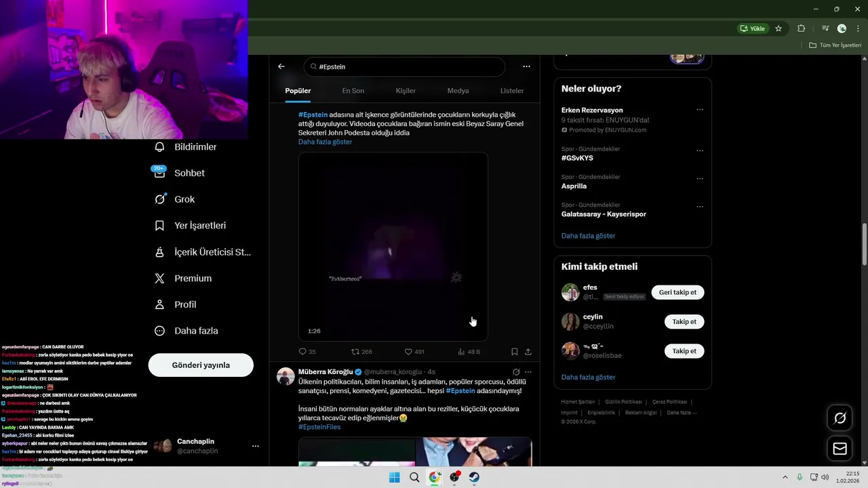View analytics of the 48 B views post
This screenshot has width=868, height=488.
point(469,352)
